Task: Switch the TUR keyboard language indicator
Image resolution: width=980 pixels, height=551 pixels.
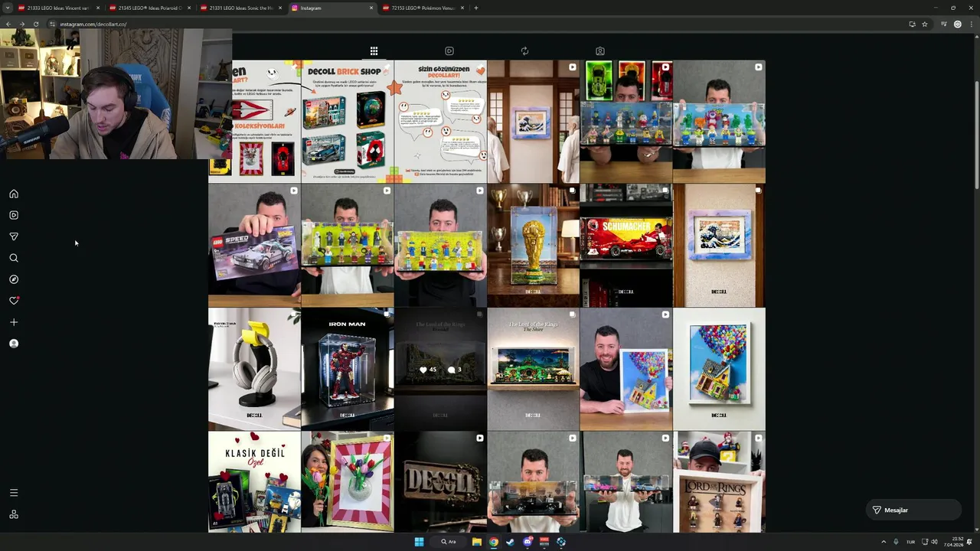Action: [910, 542]
